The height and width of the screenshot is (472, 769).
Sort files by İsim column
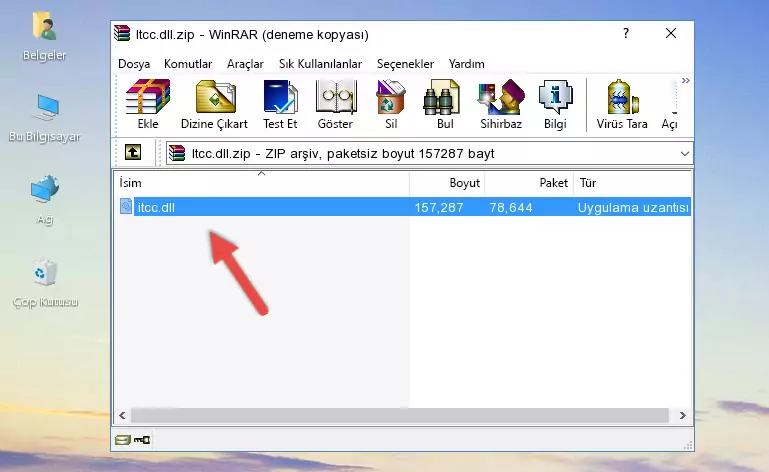(262, 183)
